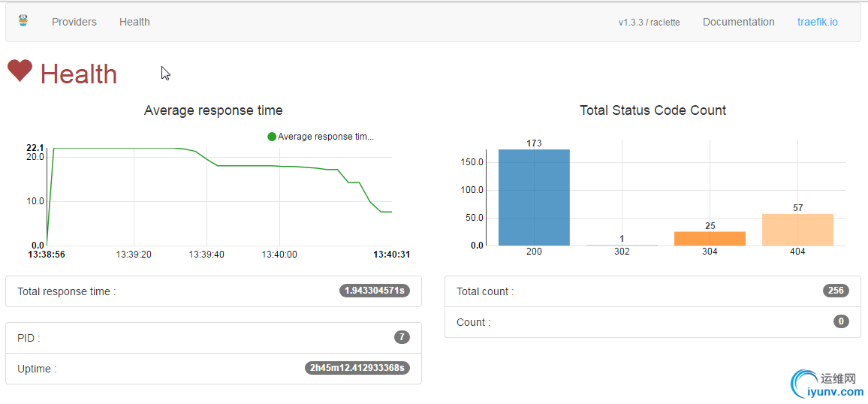Screen dimensions: 868x404
Task: Click the orange 304 status bar
Action: click(x=710, y=238)
